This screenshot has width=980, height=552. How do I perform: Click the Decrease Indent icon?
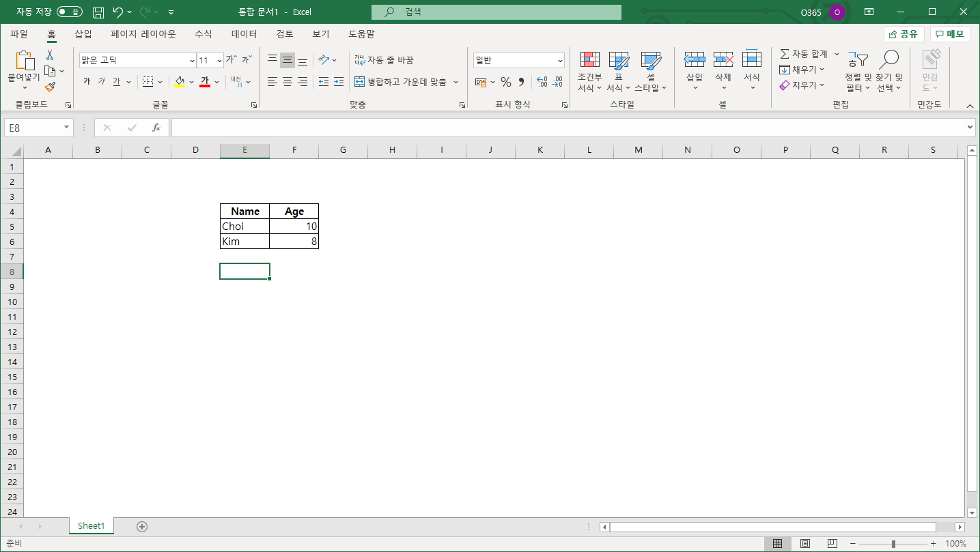(324, 82)
